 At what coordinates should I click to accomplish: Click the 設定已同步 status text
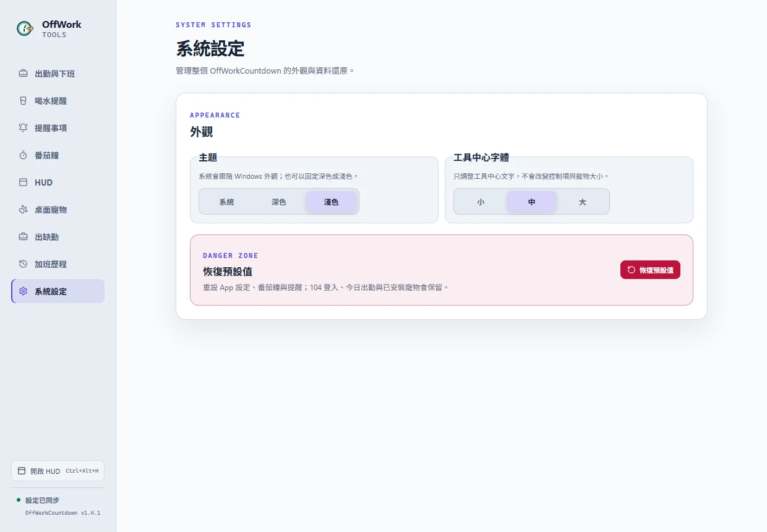coord(42,500)
